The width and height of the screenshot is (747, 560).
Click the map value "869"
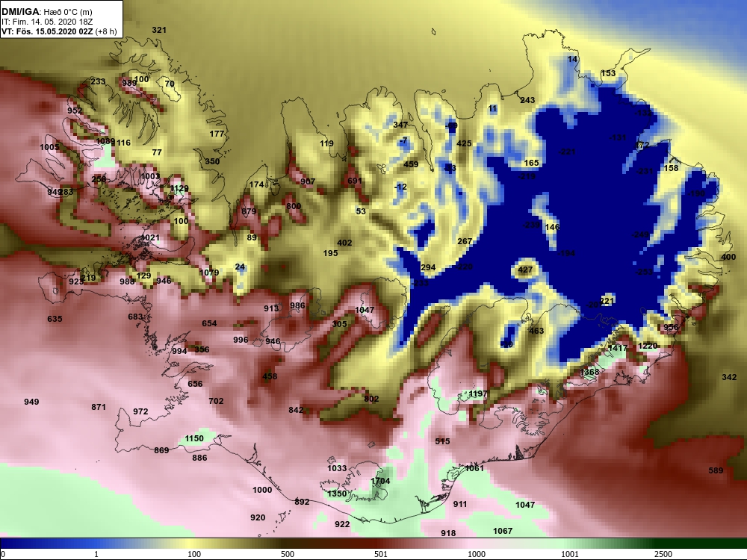coord(161,450)
